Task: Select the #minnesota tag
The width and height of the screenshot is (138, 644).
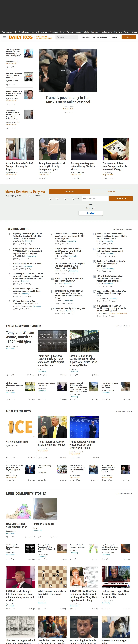Action: (54, 32)
